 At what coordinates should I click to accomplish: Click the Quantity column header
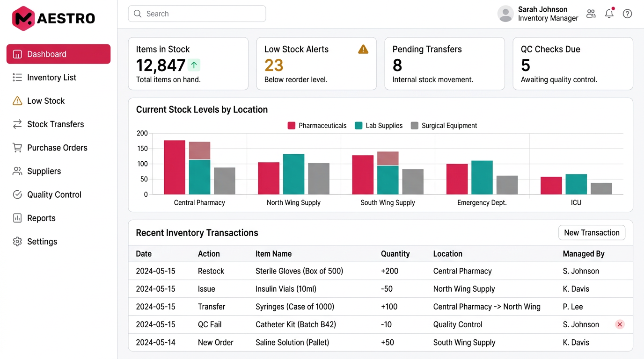(395, 254)
